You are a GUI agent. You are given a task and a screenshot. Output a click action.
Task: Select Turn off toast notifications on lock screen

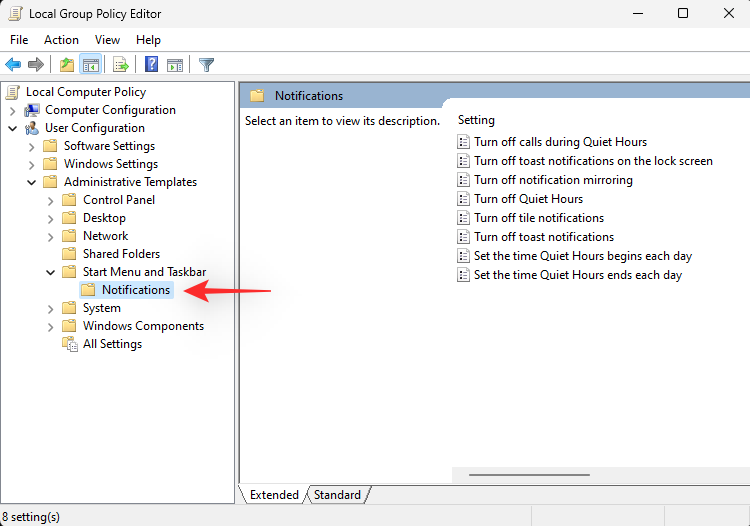pyautogui.click(x=594, y=161)
